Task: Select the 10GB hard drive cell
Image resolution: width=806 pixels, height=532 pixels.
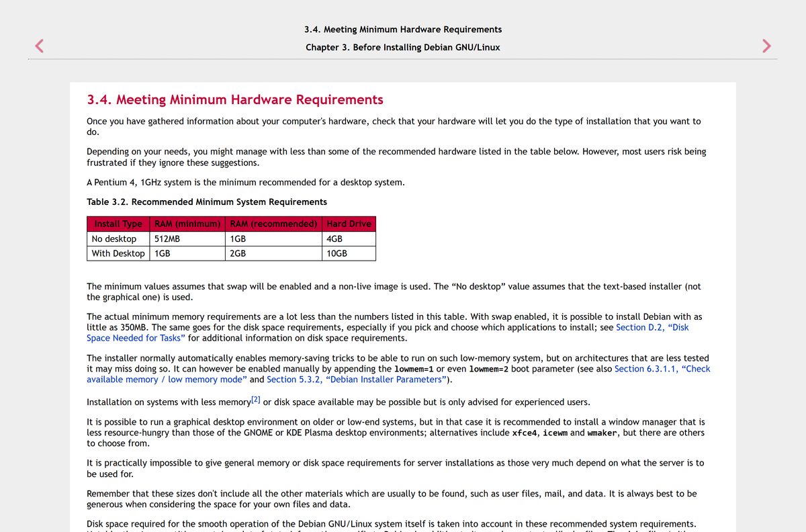Action: coord(349,253)
